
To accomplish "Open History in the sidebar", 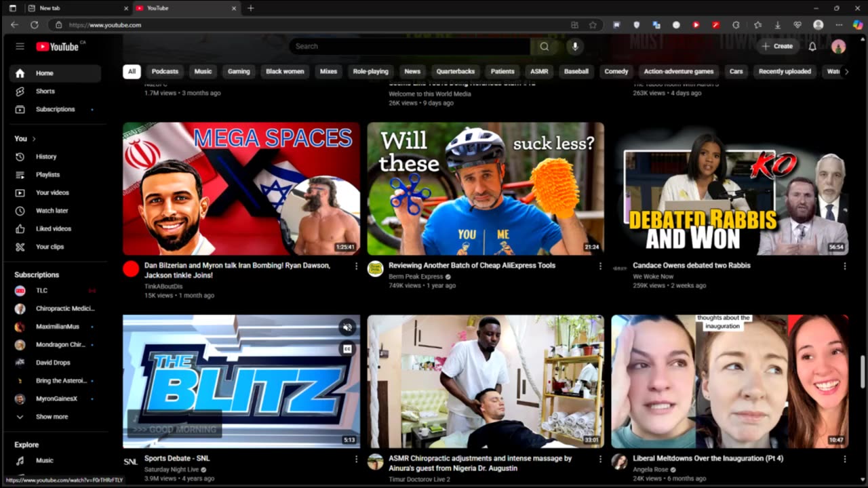I will click(55, 157).
